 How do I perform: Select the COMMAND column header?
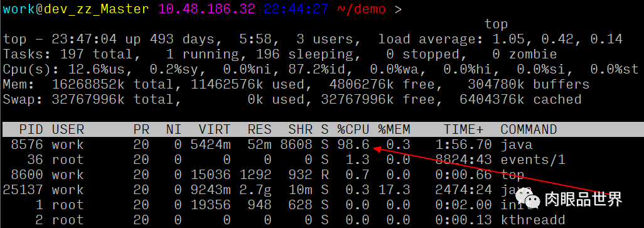[x=529, y=129]
